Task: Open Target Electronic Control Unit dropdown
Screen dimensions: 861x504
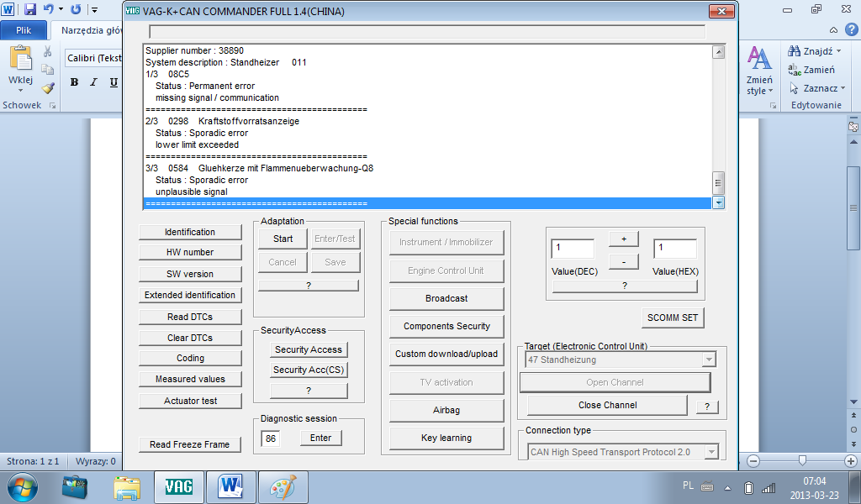Action: click(709, 360)
